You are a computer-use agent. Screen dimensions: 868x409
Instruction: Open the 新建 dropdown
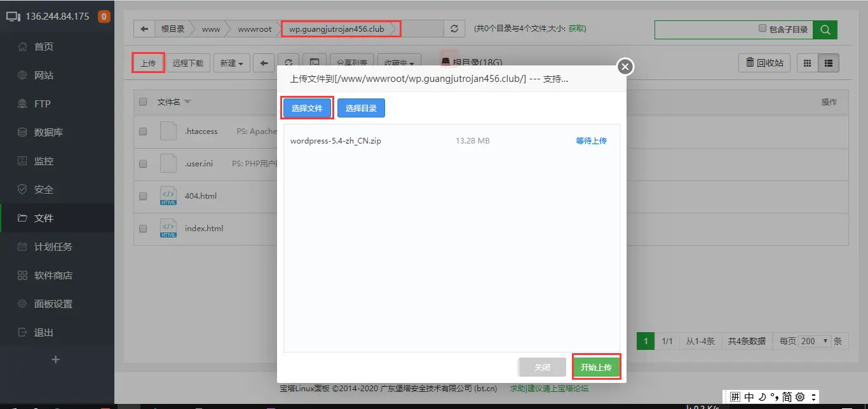click(231, 63)
